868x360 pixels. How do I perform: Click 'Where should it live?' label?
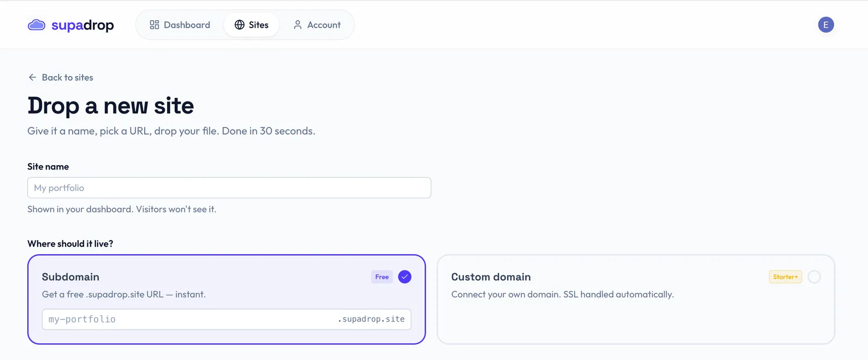pyautogui.click(x=71, y=244)
